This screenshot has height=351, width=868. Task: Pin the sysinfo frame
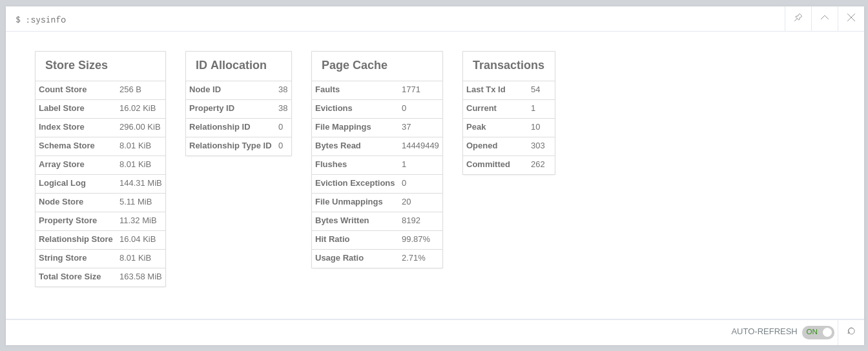pos(798,18)
